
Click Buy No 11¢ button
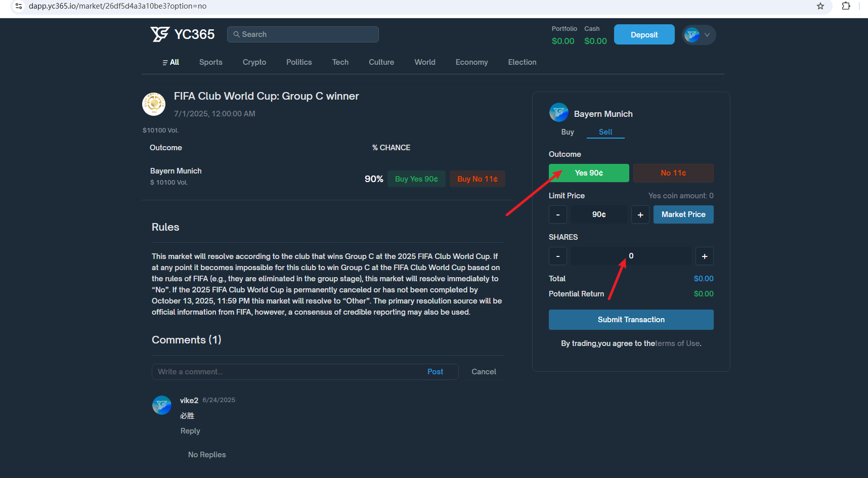click(x=478, y=179)
